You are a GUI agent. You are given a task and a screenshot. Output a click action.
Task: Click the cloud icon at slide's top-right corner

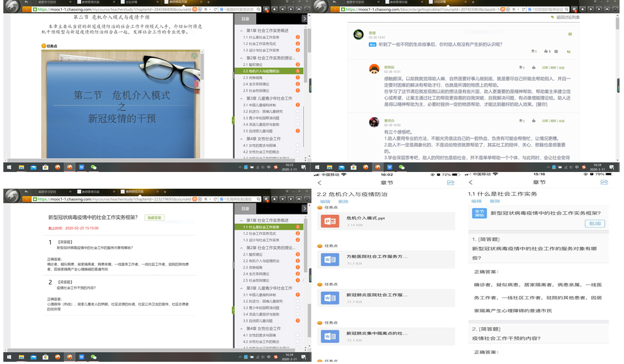(x=194, y=56)
